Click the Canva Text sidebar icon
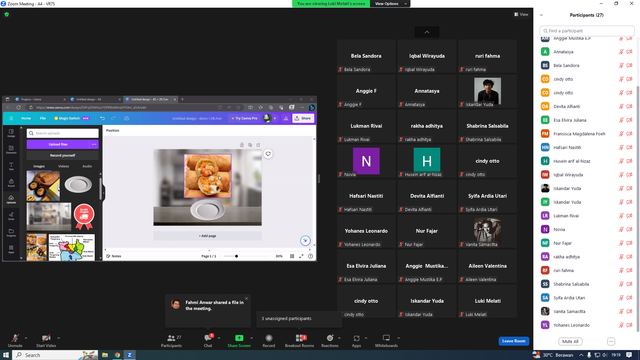Image resolution: width=640 pixels, height=360 pixels. [11, 166]
